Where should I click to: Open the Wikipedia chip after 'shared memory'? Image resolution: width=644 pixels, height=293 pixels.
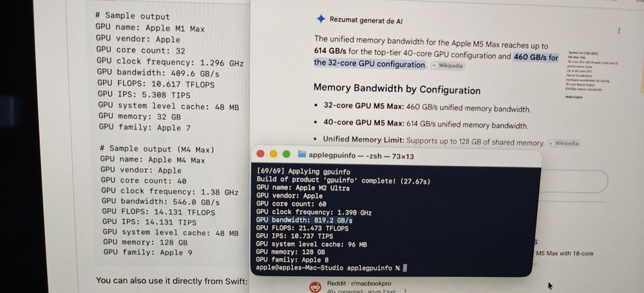click(x=565, y=144)
